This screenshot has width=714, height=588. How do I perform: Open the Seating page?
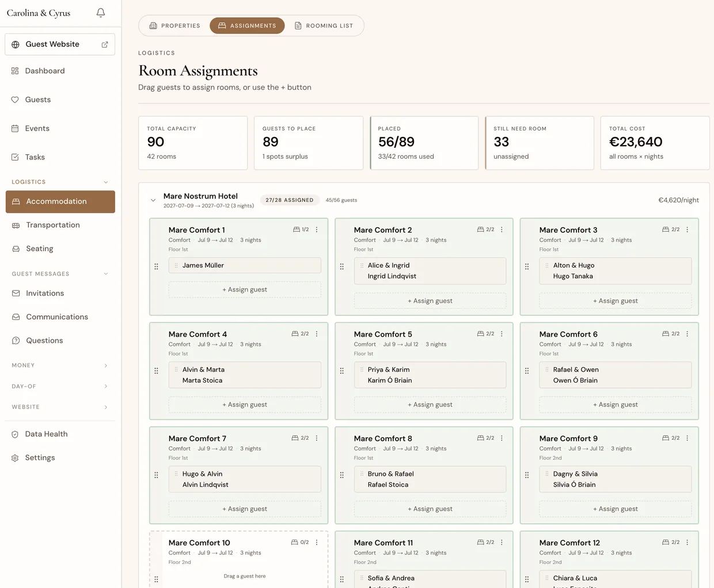click(60, 249)
